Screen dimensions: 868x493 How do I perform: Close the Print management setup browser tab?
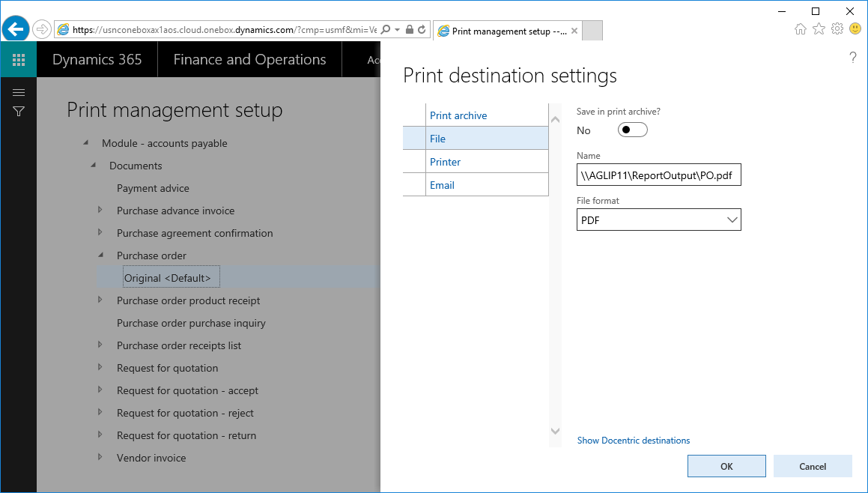[574, 31]
